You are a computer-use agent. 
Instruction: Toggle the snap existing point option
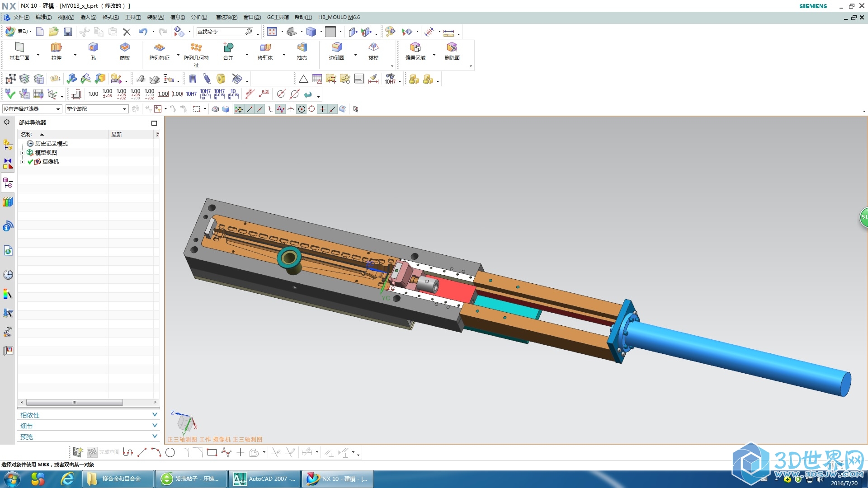click(322, 109)
